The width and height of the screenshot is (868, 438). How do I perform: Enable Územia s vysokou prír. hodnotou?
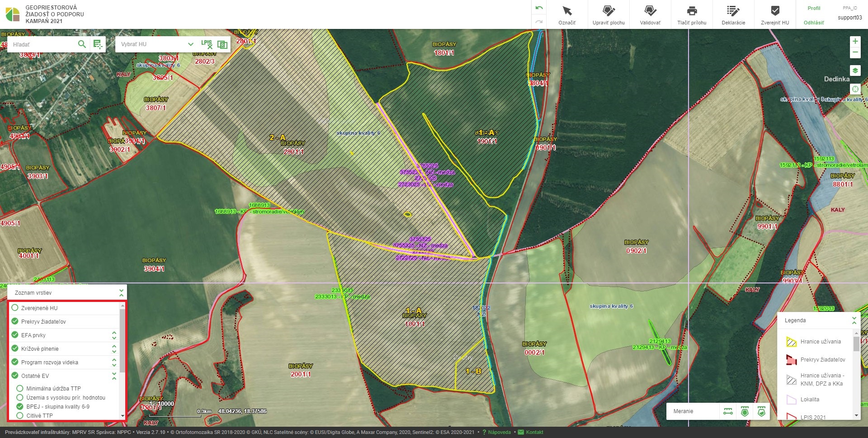click(x=20, y=397)
